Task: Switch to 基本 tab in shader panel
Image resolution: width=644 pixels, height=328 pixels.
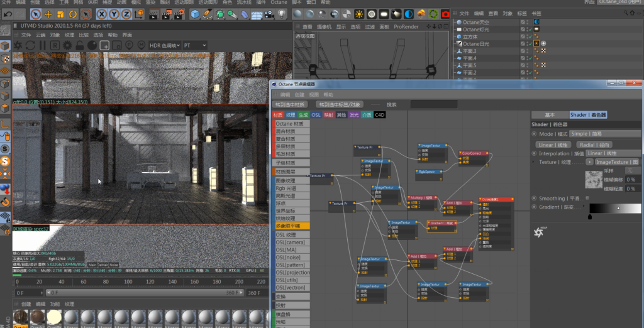Action: point(550,115)
